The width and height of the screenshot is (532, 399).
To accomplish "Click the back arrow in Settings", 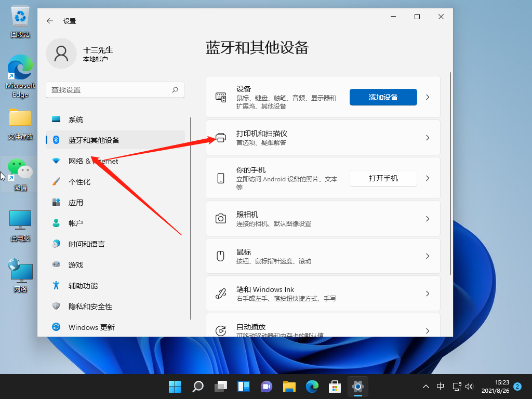I will (x=50, y=21).
